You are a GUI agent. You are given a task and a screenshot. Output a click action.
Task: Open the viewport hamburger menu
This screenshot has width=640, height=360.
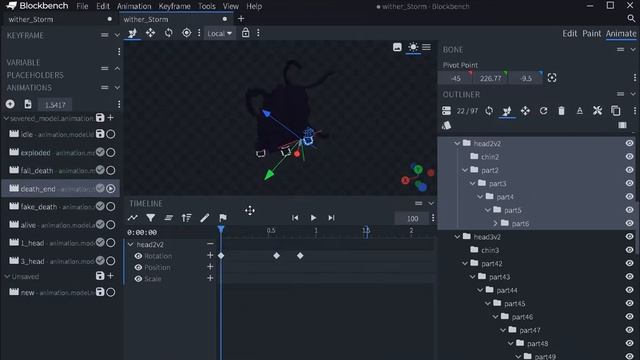427,47
